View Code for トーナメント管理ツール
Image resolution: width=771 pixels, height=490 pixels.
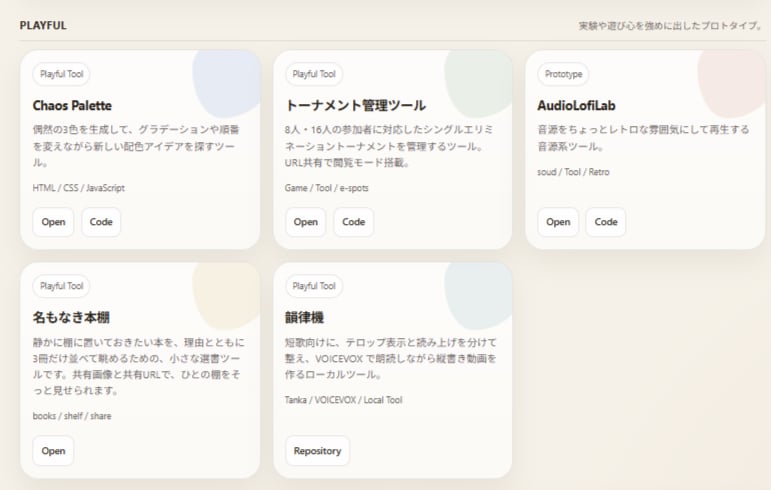[354, 222]
